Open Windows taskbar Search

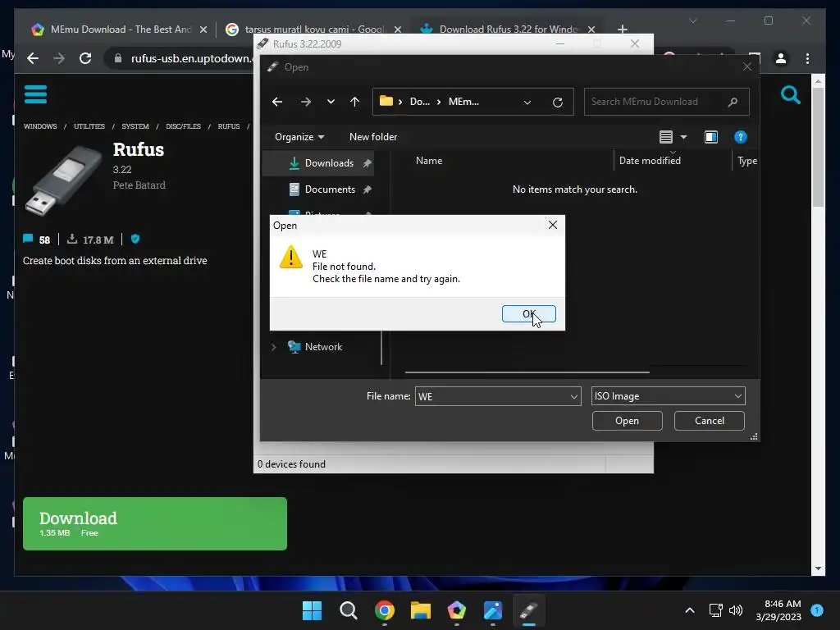(348, 610)
